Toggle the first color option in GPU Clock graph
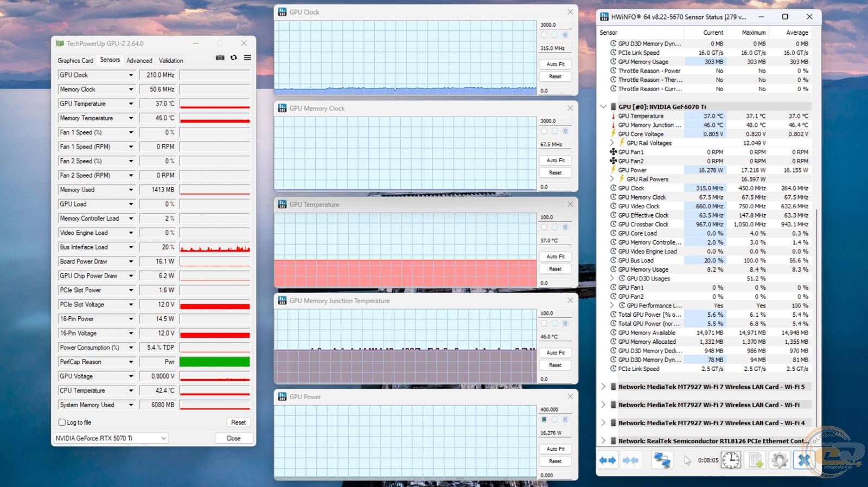 click(x=544, y=35)
